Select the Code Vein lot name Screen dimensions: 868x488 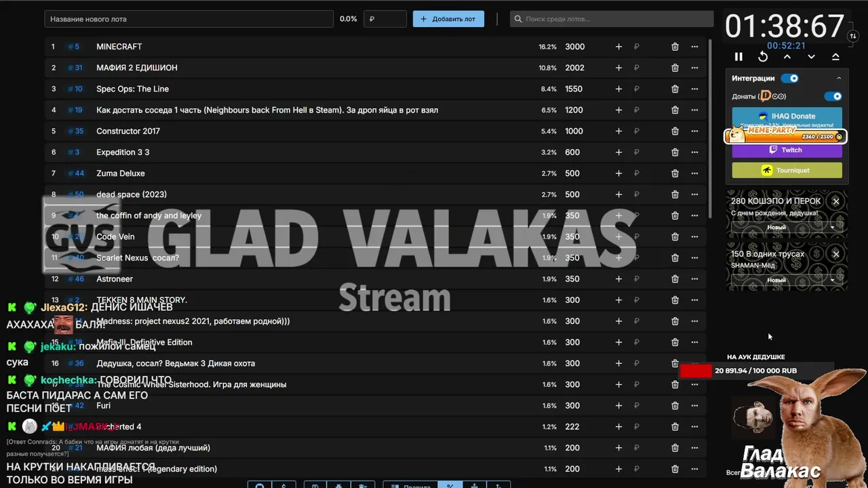click(x=115, y=237)
